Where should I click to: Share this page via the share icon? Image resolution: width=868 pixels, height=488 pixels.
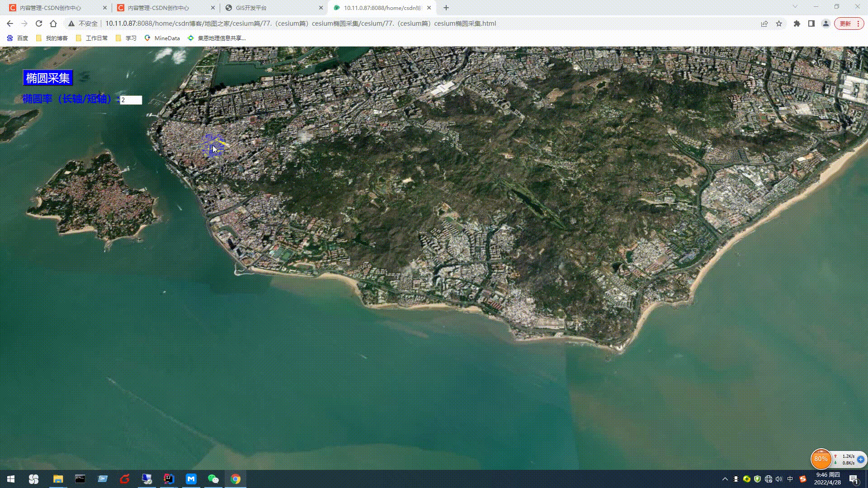point(764,23)
